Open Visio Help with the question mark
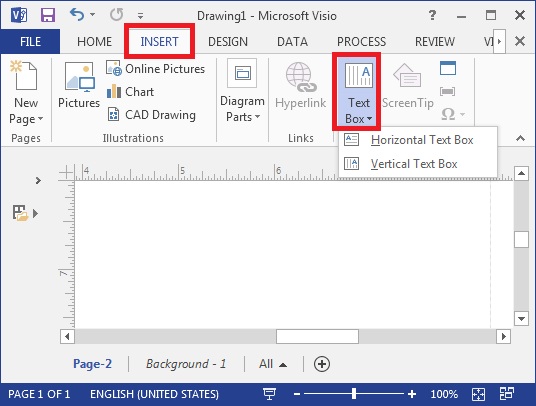The width and height of the screenshot is (536, 406). 432,15
